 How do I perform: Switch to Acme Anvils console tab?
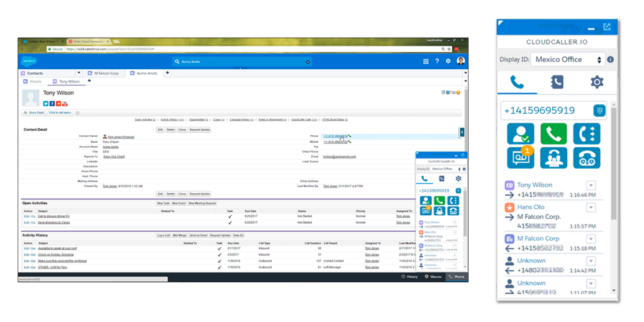pos(144,73)
